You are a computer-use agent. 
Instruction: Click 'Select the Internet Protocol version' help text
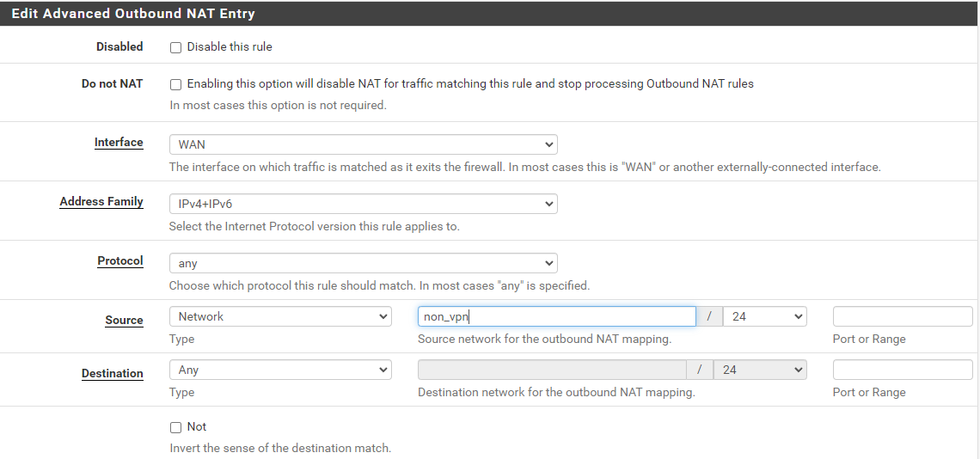tap(315, 226)
